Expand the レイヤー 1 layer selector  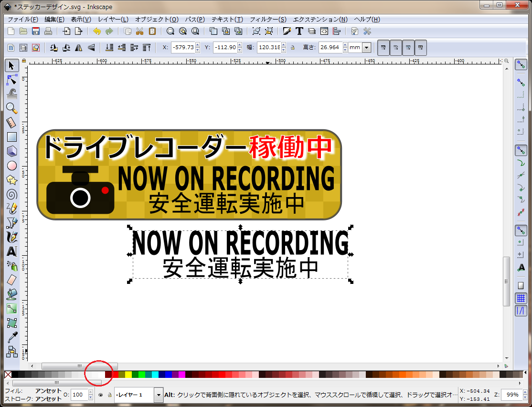[158, 395]
